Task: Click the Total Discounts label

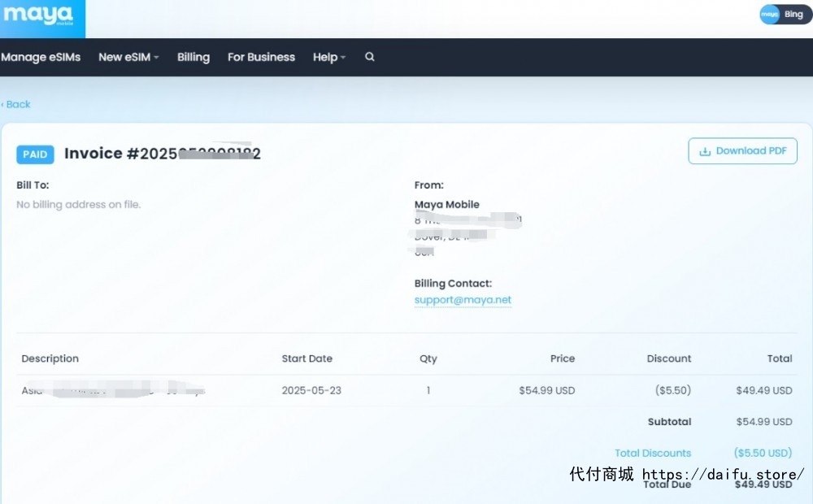Action: coord(653,453)
